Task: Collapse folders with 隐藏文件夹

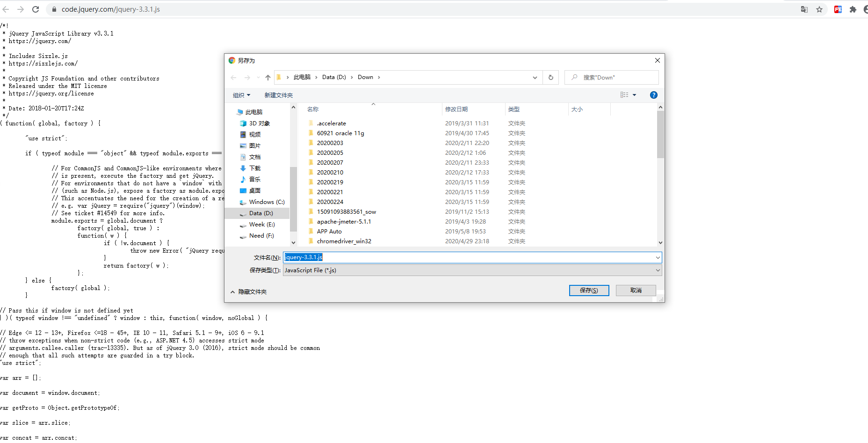Action: pyautogui.click(x=248, y=292)
